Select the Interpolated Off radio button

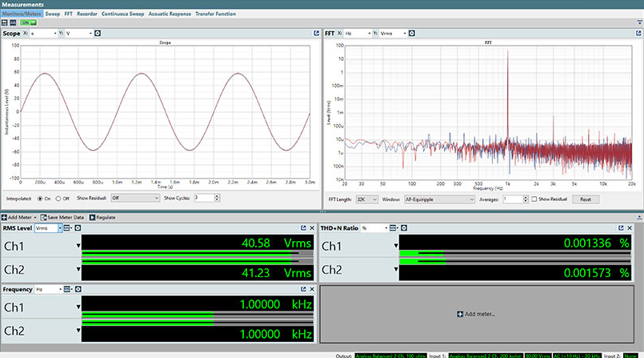point(58,197)
